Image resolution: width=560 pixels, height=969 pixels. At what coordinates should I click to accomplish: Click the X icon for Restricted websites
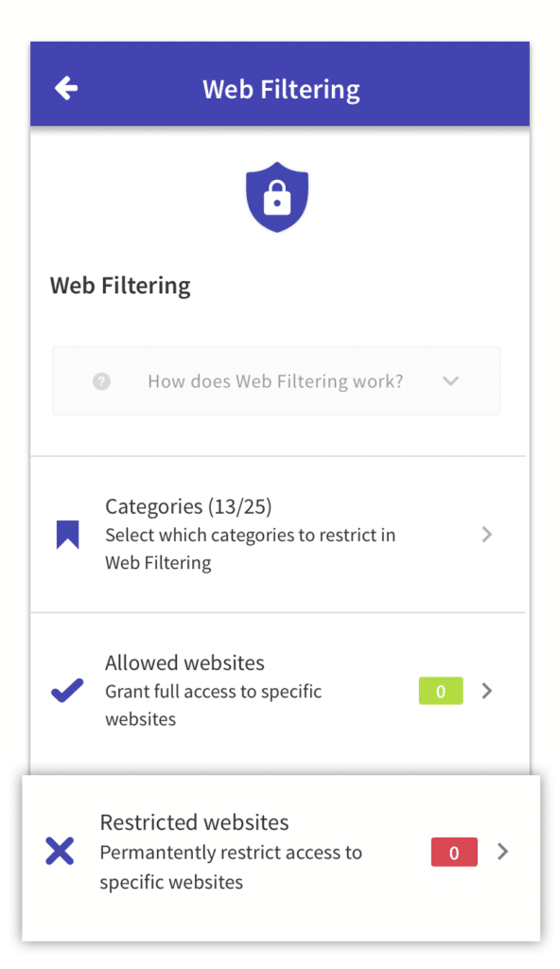coord(60,851)
